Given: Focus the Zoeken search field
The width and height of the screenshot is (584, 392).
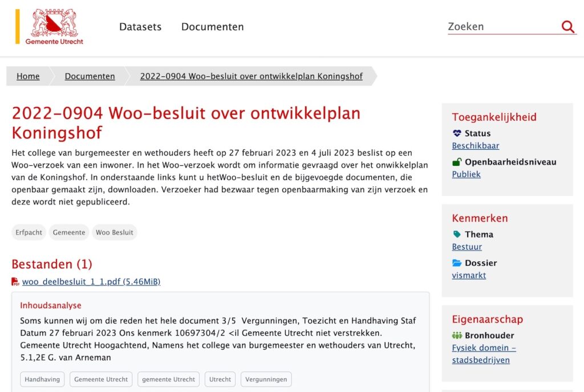Looking at the screenshot, I should pos(502,27).
